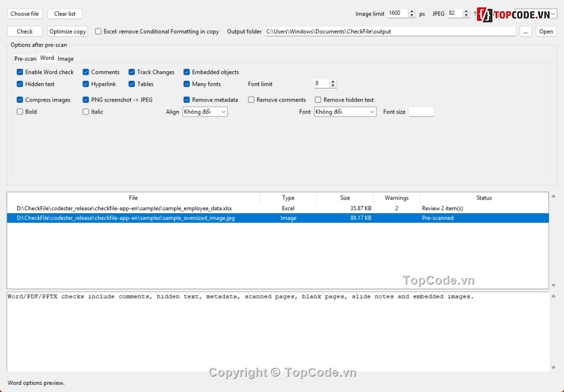The height and width of the screenshot is (392, 564).
Task: Select the Word tab
Action: tap(47, 58)
